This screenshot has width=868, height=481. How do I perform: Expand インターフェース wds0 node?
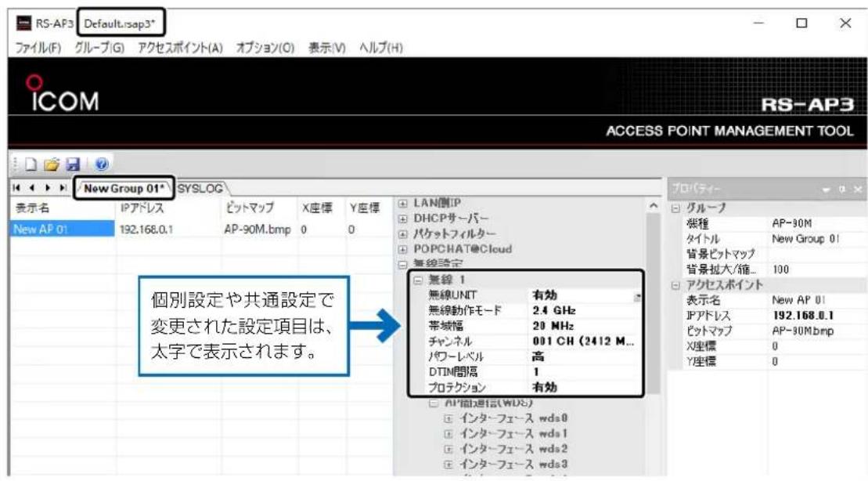coord(448,418)
